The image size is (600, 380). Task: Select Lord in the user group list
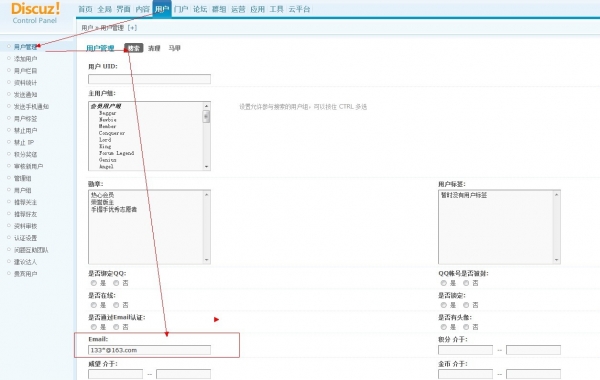click(105, 140)
